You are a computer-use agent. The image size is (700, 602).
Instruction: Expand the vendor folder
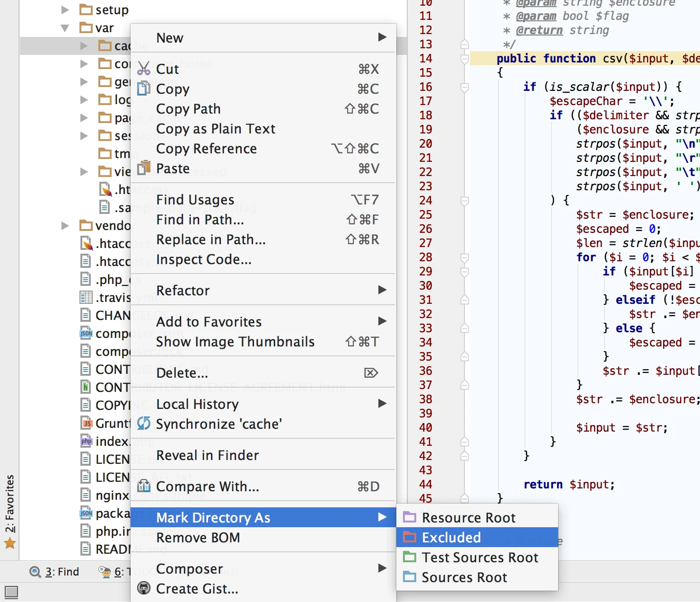coord(65,225)
